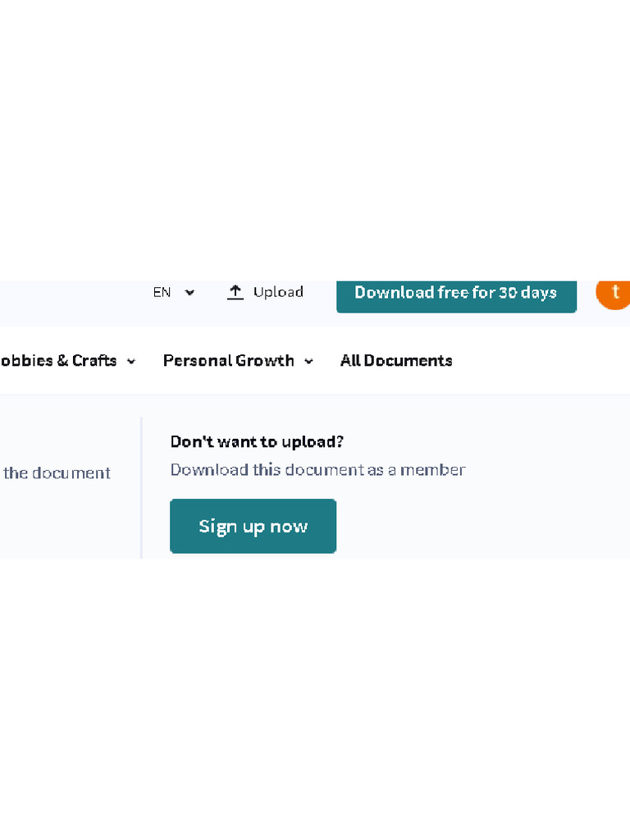
Task: Open the Personal Growth category
Action: tap(228, 361)
